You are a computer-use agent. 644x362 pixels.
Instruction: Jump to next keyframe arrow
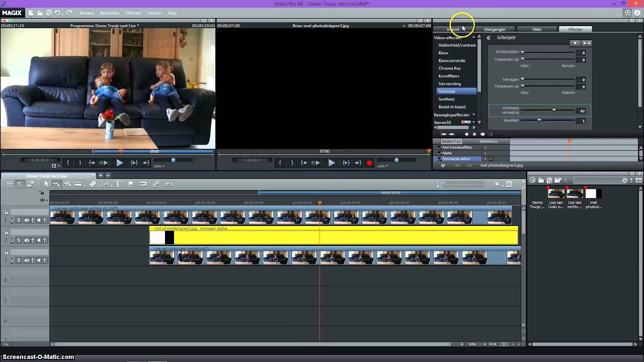(452, 134)
